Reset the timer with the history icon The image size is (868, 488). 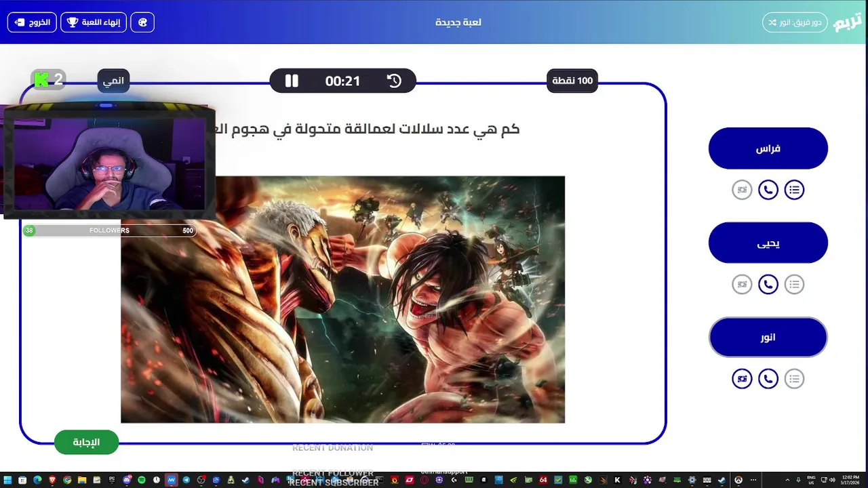[x=394, y=81]
